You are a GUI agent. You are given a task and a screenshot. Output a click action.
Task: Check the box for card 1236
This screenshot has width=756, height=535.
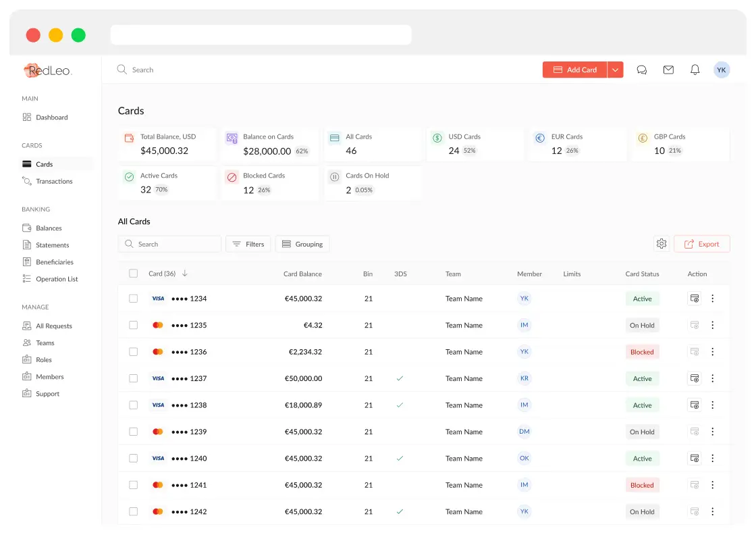[134, 352]
